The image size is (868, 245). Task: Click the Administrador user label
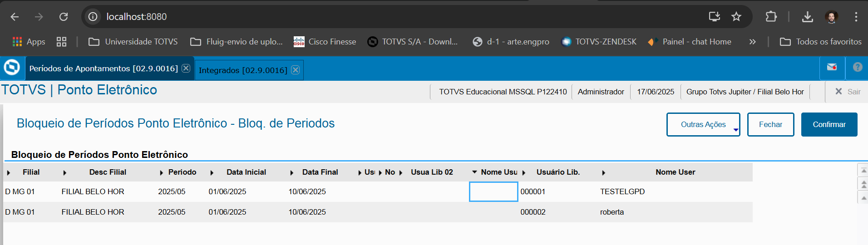601,92
